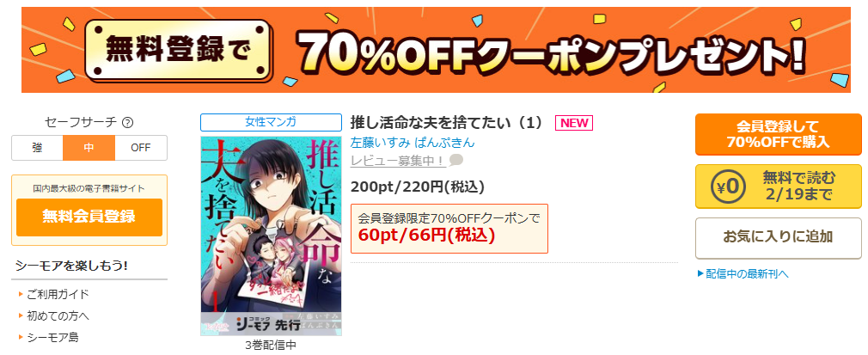Click the manga cover thumbnail

point(271,236)
